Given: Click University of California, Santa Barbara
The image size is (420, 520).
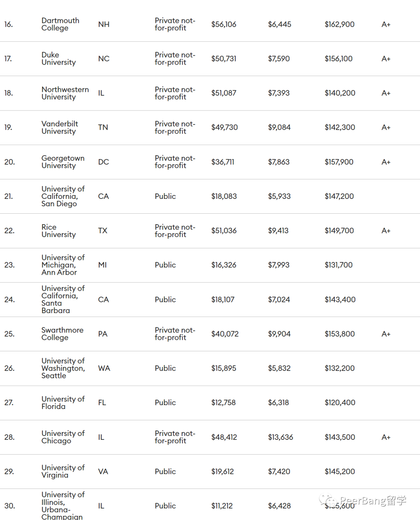Looking at the screenshot, I should [x=63, y=299].
